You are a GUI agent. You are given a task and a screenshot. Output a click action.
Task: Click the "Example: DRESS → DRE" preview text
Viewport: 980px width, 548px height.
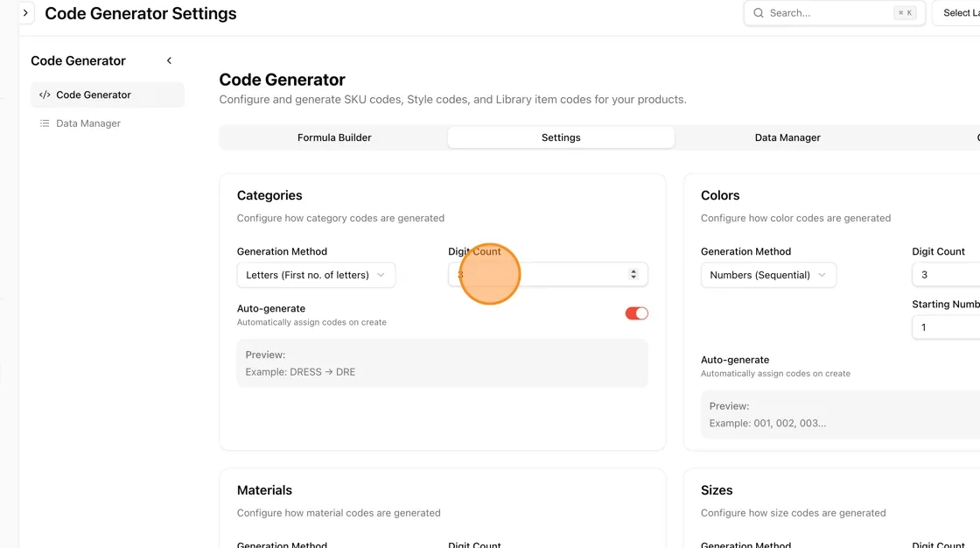(x=300, y=372)
